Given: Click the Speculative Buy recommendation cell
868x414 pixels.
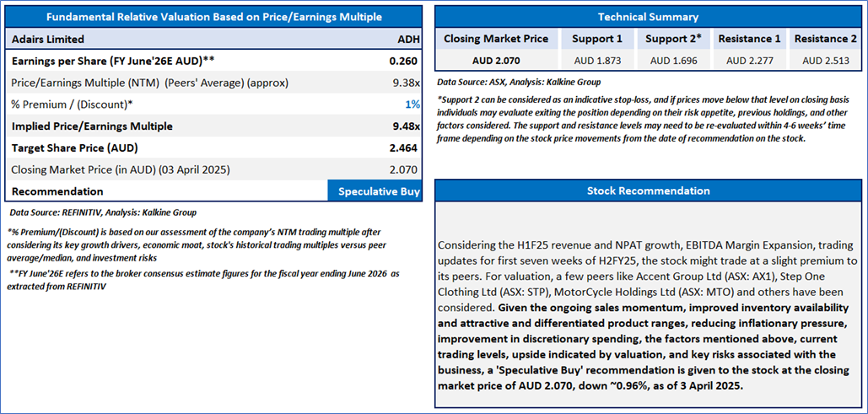Looking at the screenshot, I should click(379, 191).
